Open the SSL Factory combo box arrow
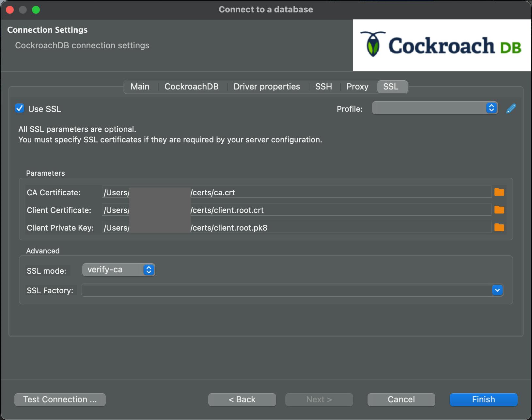 click(497, 290)
